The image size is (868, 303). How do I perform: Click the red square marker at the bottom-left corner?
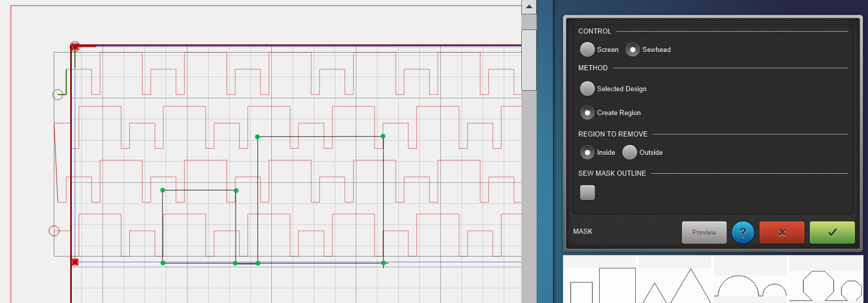[x=75, y=262]
